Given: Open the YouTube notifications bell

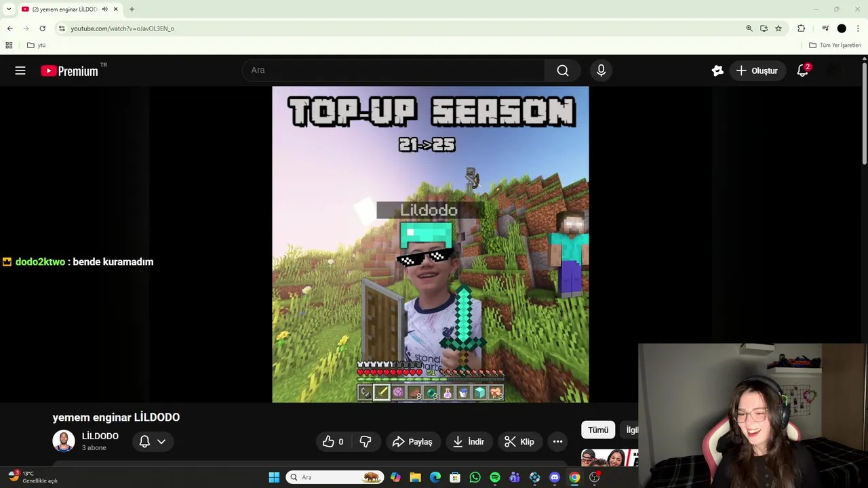Looking at the screenshot, I should (x=803, y=70).
